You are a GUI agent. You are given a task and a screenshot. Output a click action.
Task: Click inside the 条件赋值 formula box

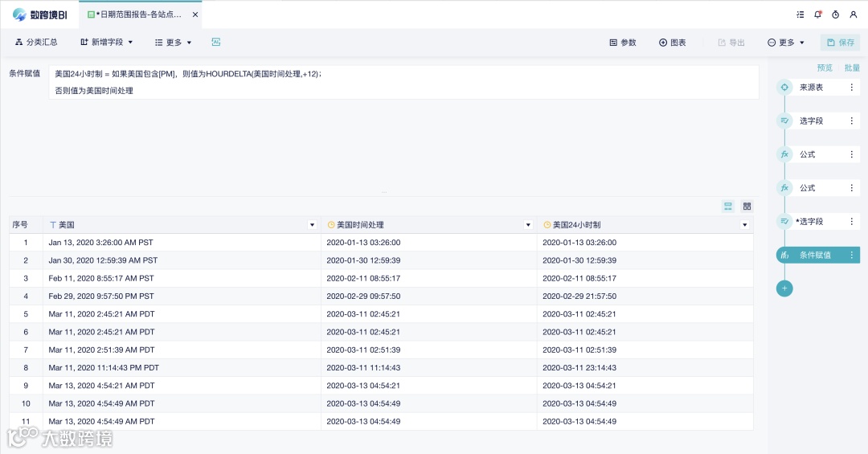click(403, 83)
